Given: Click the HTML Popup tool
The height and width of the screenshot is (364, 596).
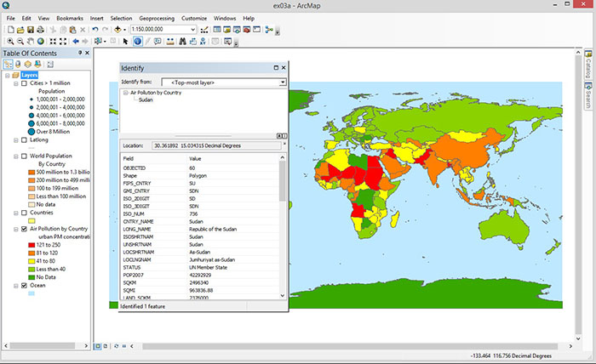Looking at the screenshot, I should 158,42.
